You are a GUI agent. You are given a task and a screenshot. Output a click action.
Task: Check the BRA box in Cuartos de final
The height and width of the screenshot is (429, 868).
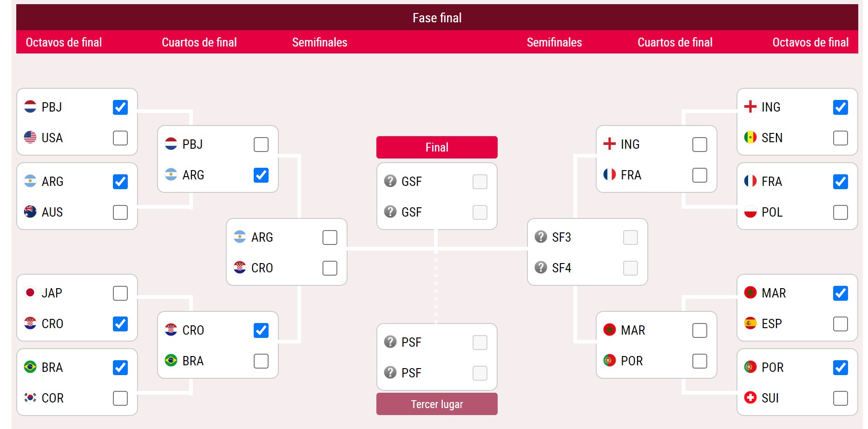pyautogui.click(x=261, y=361)
